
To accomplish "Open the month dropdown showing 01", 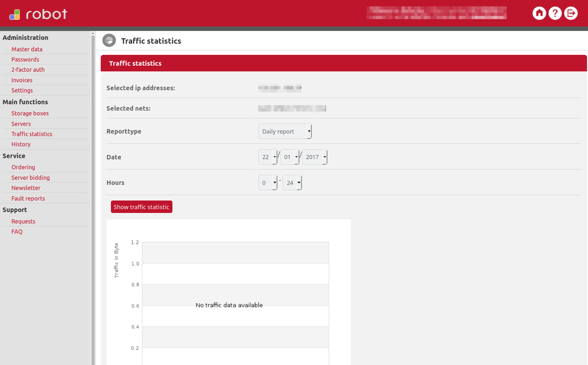I will coord(289,157).
